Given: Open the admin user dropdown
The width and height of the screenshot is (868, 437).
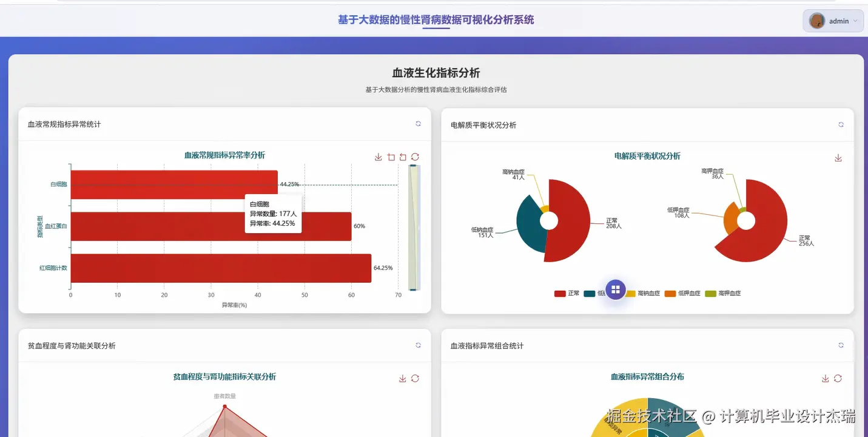Looking at the screenshot, I should [x=833, y=21].
